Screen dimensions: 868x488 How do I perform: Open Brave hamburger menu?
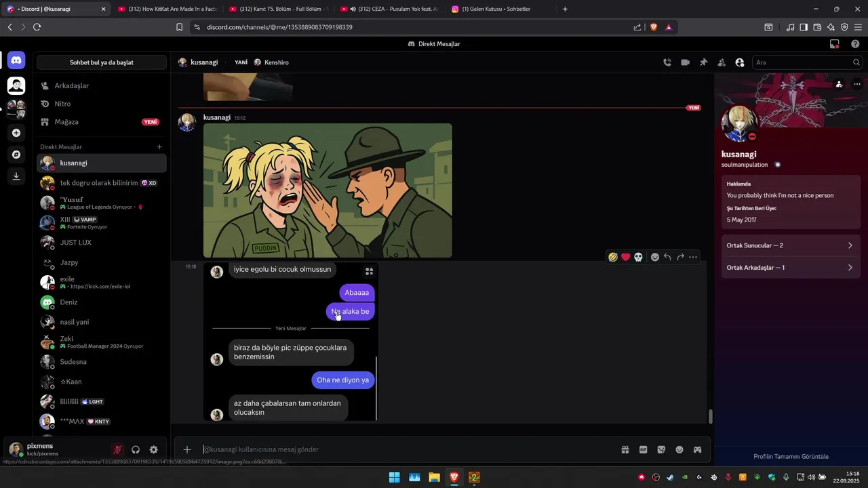[858, 27]
